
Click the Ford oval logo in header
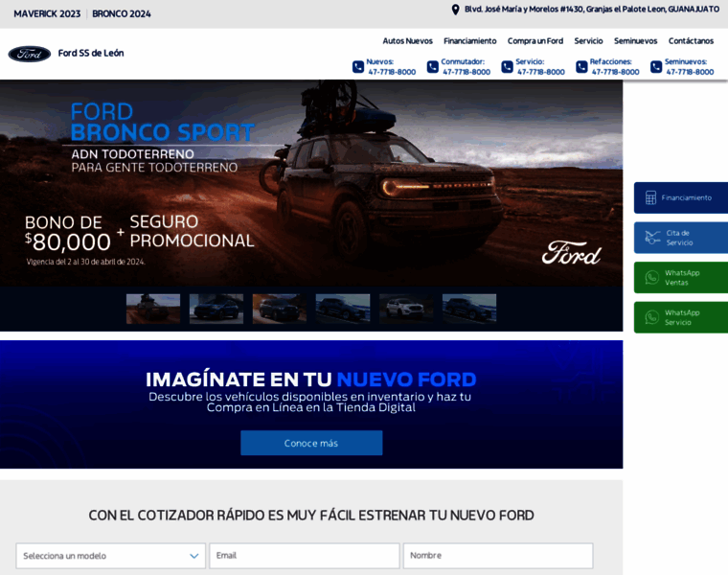pyautogui.click(x=30, y=54)
